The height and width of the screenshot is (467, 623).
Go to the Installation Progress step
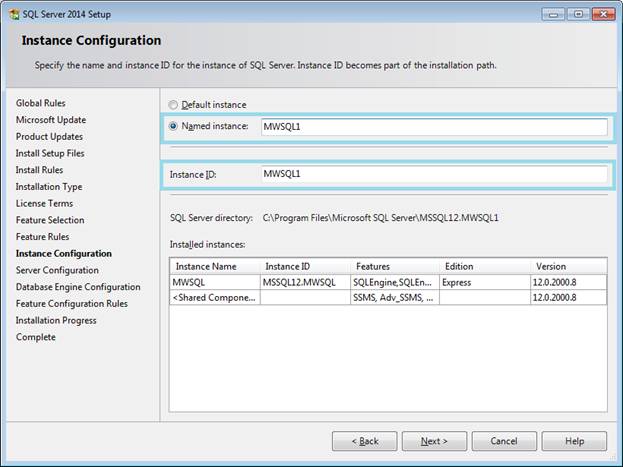coord(56,320)
